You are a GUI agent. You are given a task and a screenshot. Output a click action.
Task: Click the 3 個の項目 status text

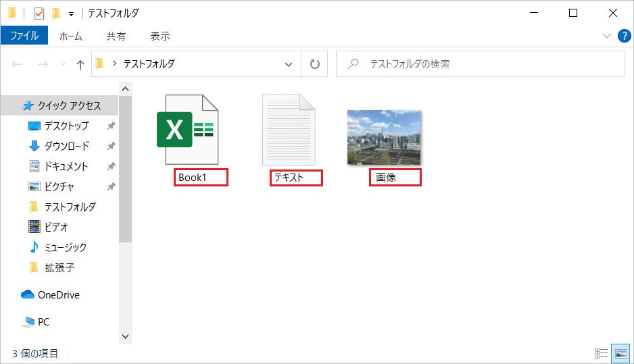coord(35,353)
